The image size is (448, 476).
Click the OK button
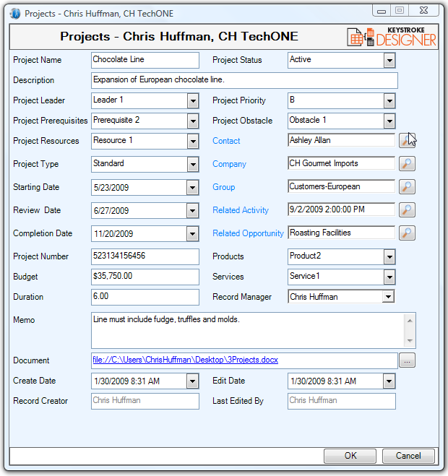(x=350, y=456)
